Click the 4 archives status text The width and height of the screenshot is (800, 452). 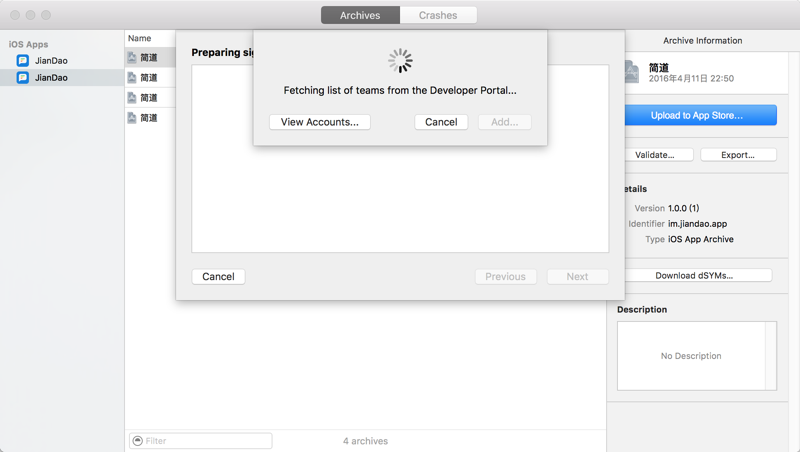pos(365,441)
